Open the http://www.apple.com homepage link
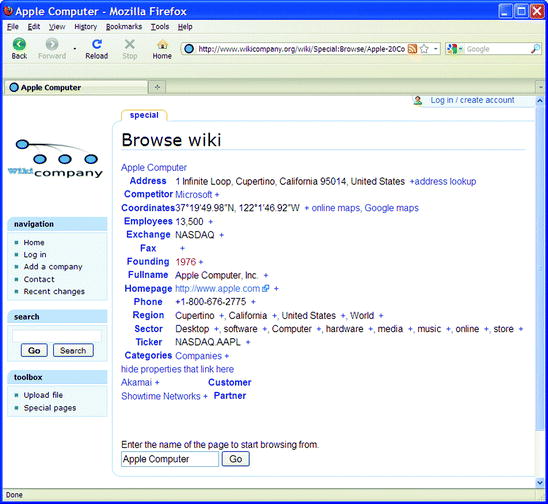548x504 pixels. pos(217,289)
